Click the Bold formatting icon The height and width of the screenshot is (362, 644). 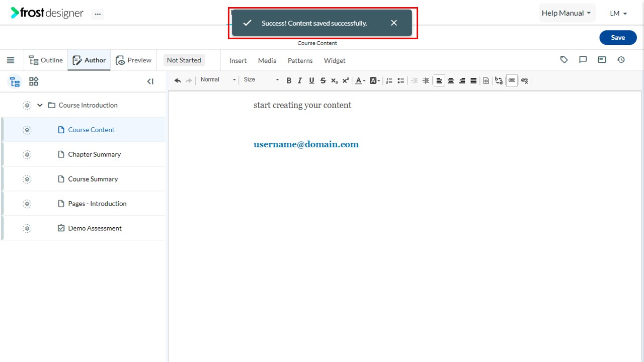point(289,80)
